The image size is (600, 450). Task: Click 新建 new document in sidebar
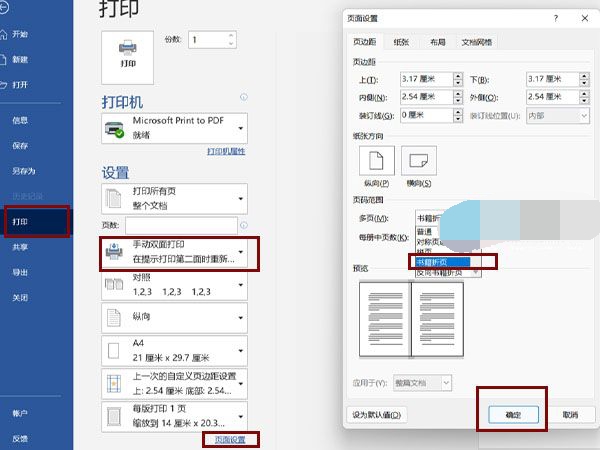(20, 59)
